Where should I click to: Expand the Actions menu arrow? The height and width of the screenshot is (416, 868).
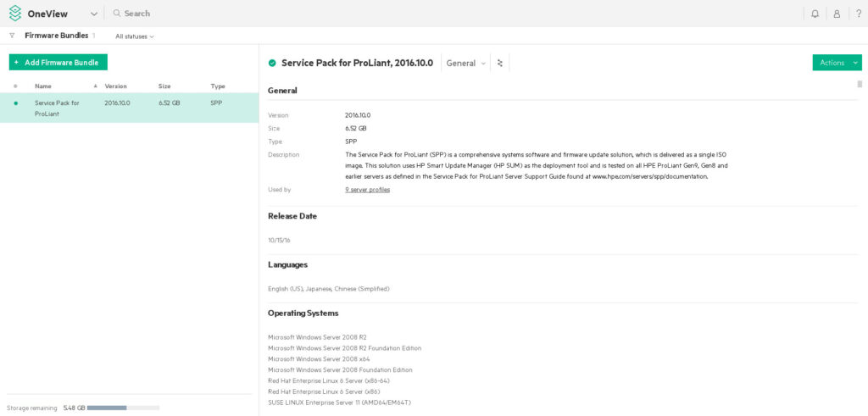click(857, 63)
